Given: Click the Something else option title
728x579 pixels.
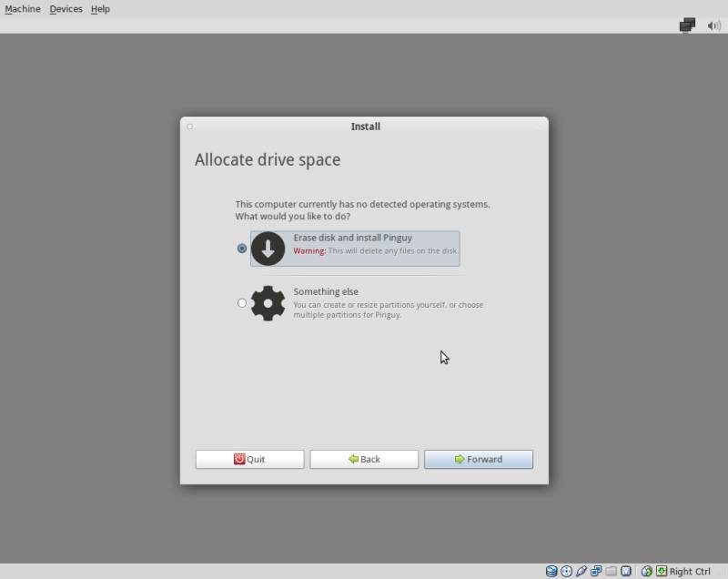Looking at the screenshot, I should click(326, 291).
